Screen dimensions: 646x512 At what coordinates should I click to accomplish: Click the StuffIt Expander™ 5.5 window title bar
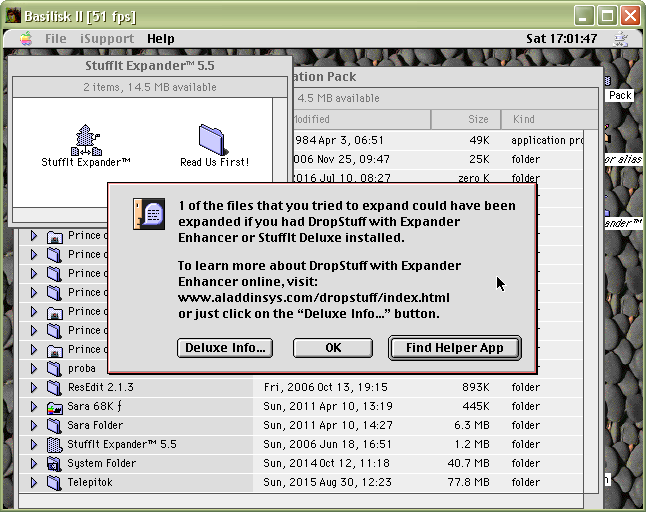[x=150, y=66]
